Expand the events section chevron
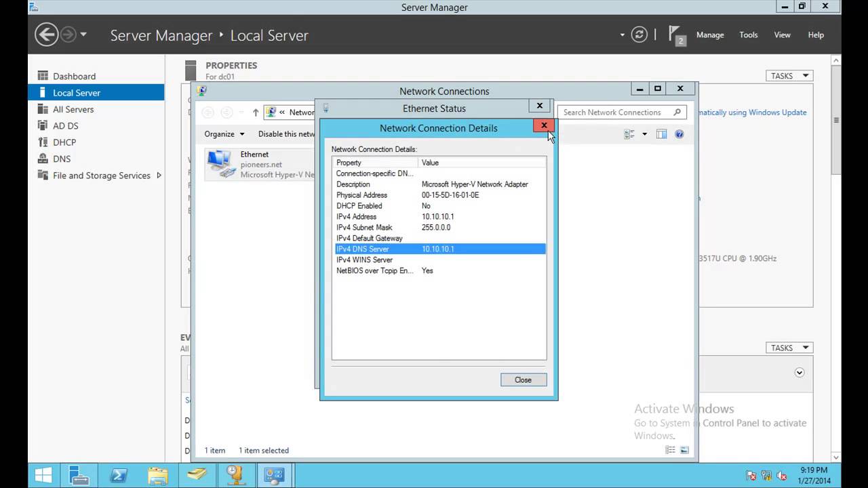This screenshot has width=868, height=488. [x=800, y=373]
